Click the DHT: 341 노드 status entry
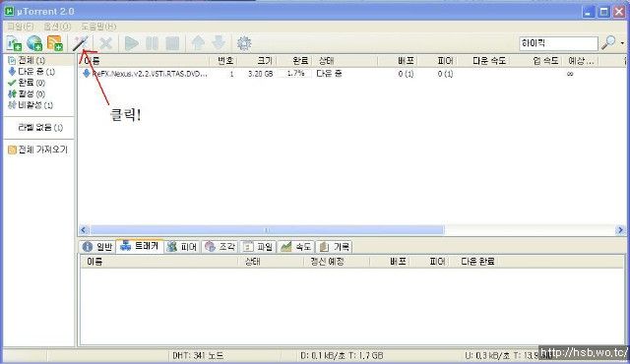Viewport: 630px width, 364px height. click(x=198, y=355)
